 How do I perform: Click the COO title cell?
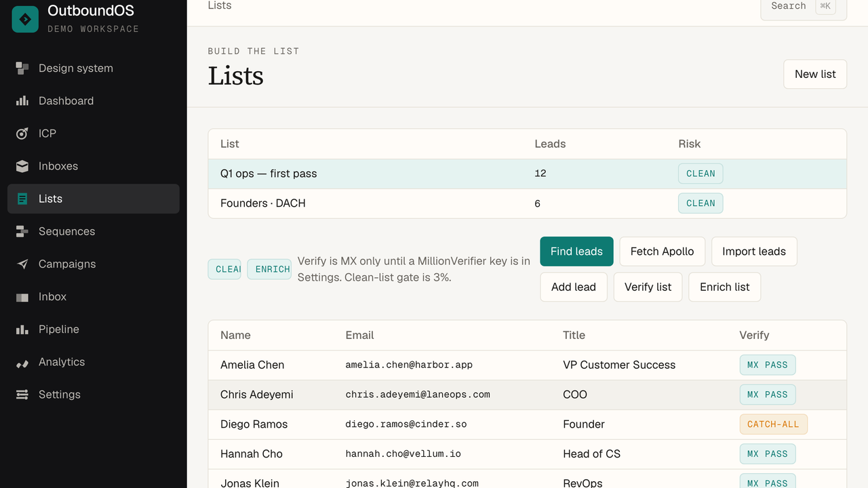[575, 394]
